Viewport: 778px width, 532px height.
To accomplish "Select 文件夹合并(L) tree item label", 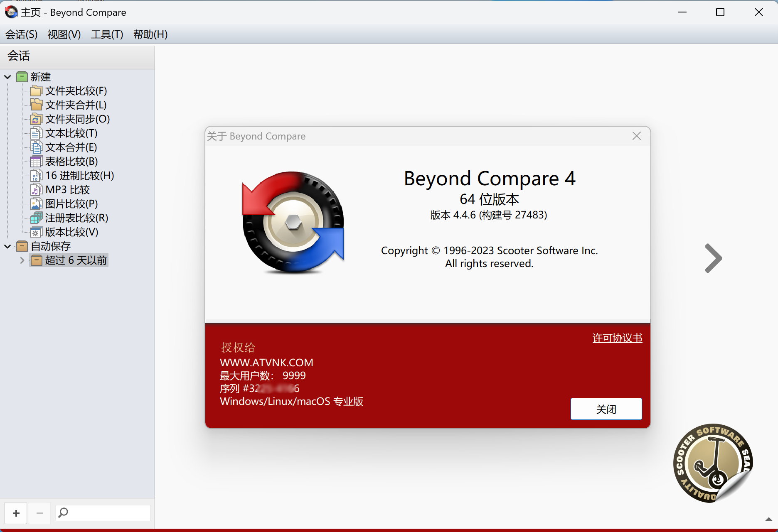I will (x=76, y=105).
